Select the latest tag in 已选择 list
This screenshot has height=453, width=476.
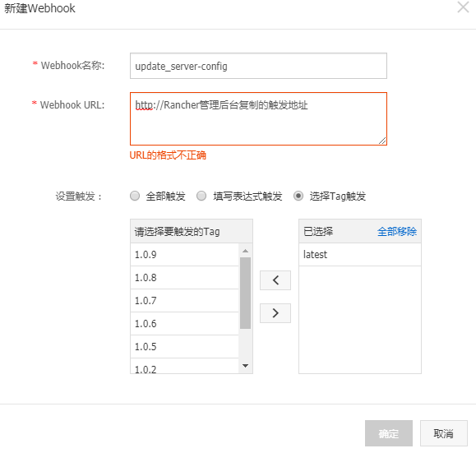point(360,254)
